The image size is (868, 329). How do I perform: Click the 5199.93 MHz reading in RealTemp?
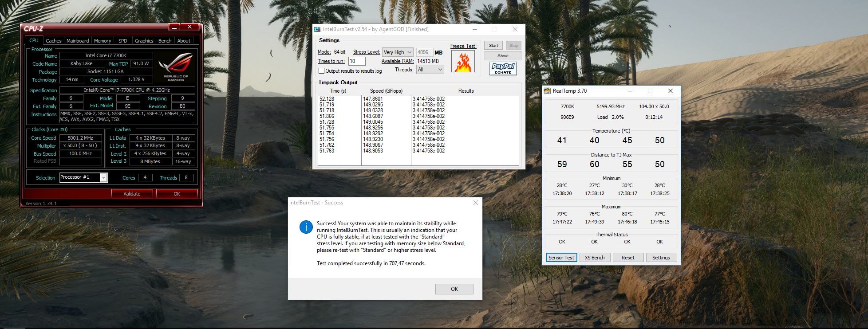[611, 106]
